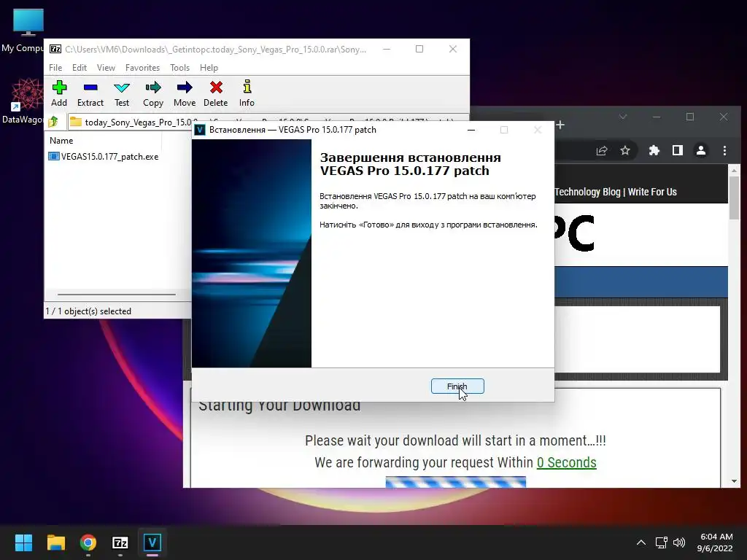Click the 7-Zip horizontal scrollbar
Viewport: 747px width, 560px height.
point(117,295)
